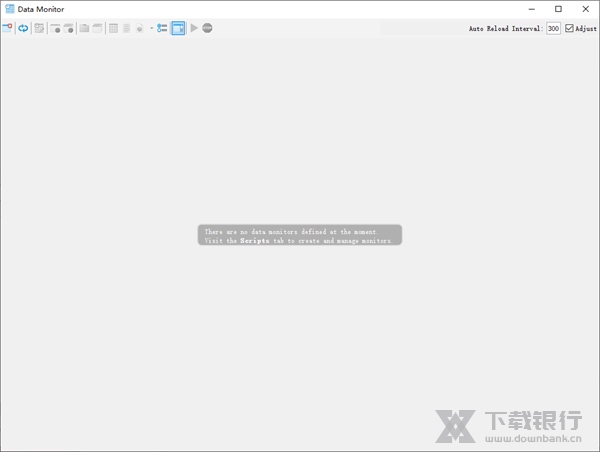Click the add monitor icon at toolbar start

coord(7,29)
